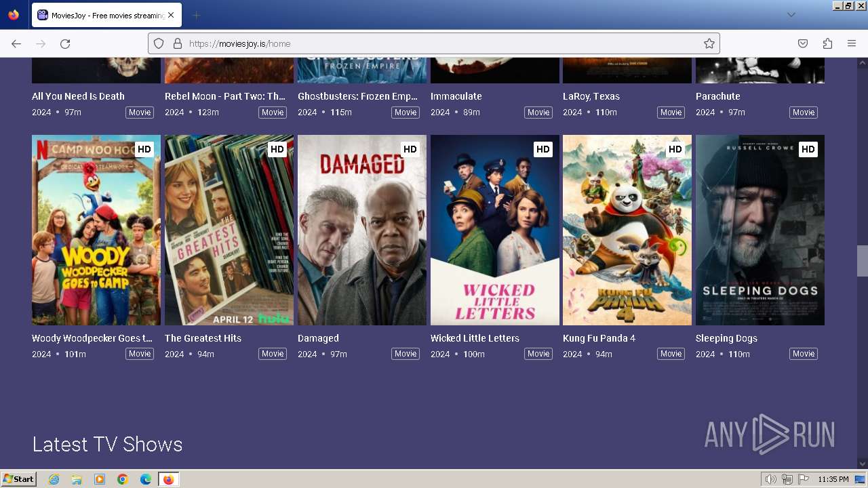This screenshot has width=868, height=488.
Task: Reload the page with refresh icon
Action: point(65,43)
